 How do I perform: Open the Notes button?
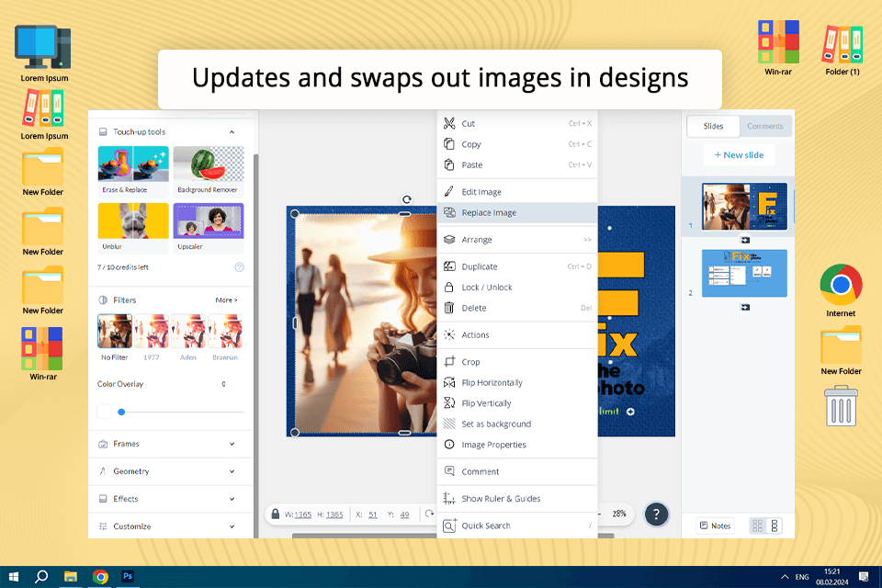click(x=715, y=526)
